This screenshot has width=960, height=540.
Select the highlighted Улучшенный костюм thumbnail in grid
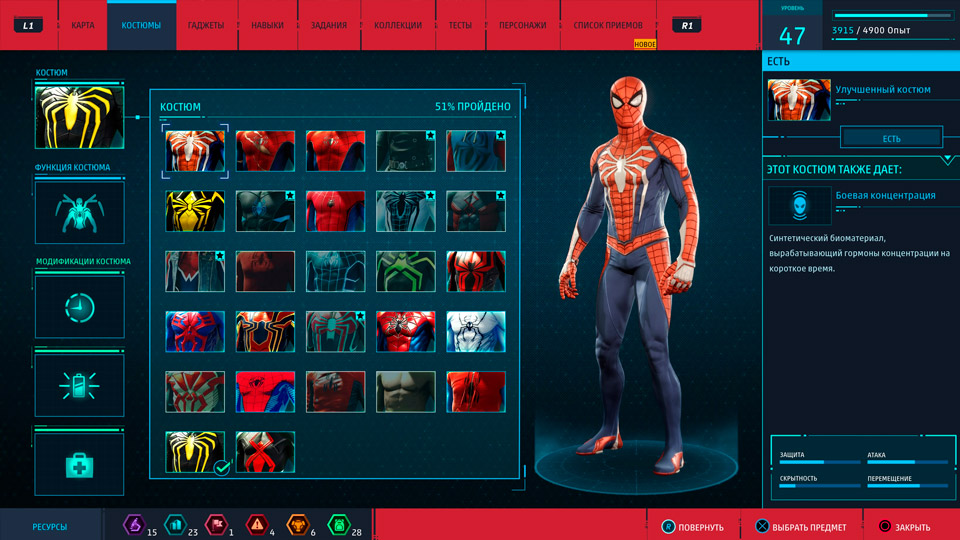pyautogui.click(x=195, y=151)
